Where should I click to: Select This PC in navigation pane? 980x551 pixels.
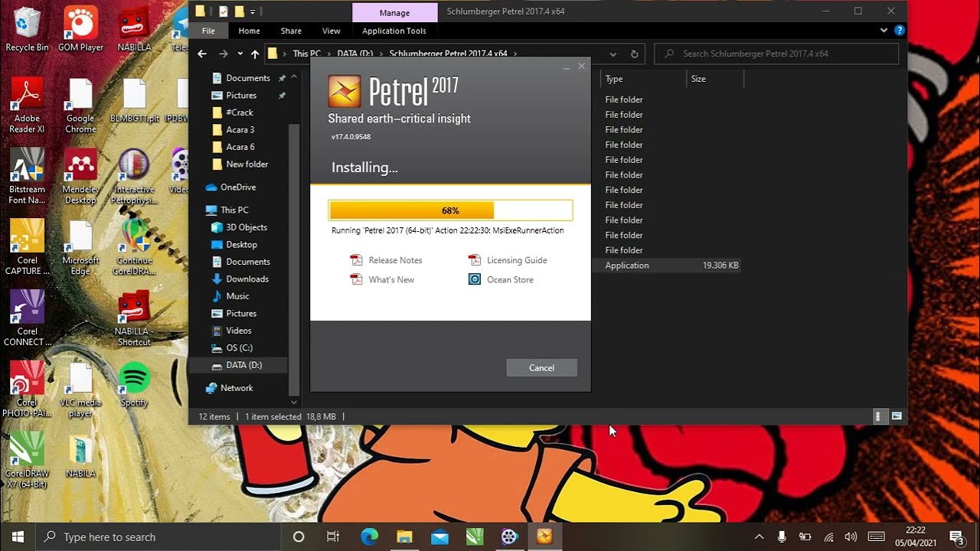click(x=227, y=210)
